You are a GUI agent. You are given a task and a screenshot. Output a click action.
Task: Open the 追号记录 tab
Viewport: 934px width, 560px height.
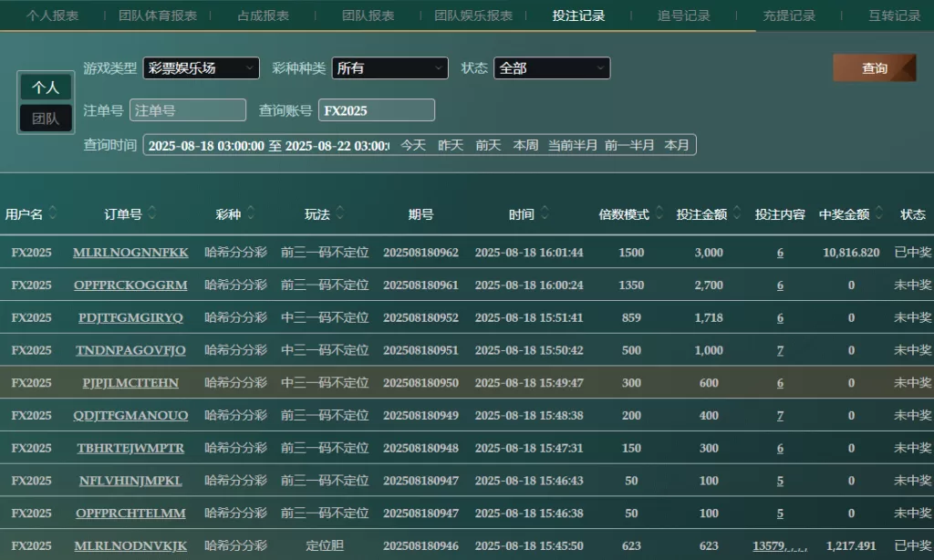click(684, 16)
